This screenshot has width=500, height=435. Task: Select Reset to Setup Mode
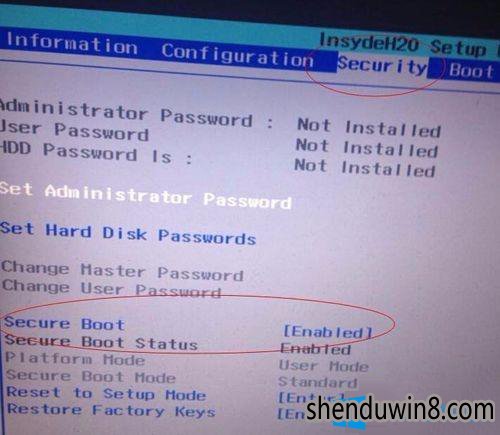106,393
